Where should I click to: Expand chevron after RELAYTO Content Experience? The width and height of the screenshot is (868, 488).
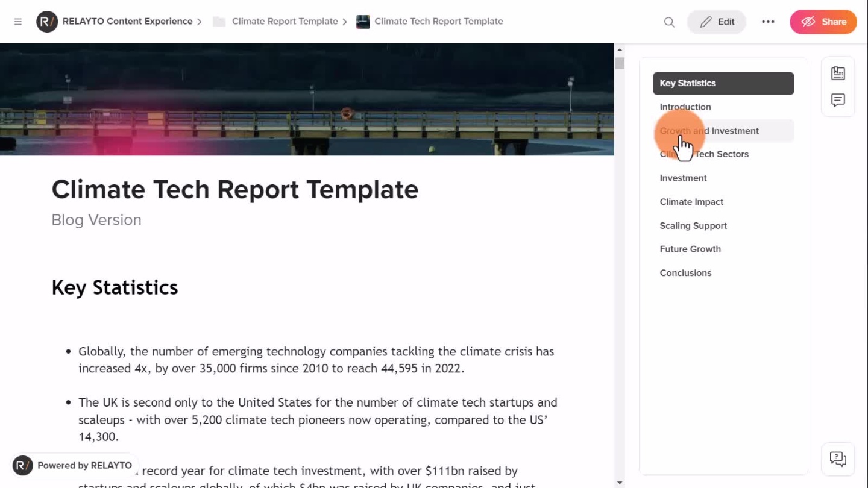199,22
